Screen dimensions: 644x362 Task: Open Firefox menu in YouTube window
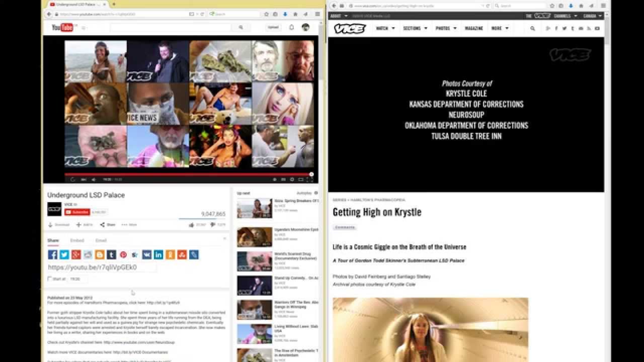click(x=317, y=14)
